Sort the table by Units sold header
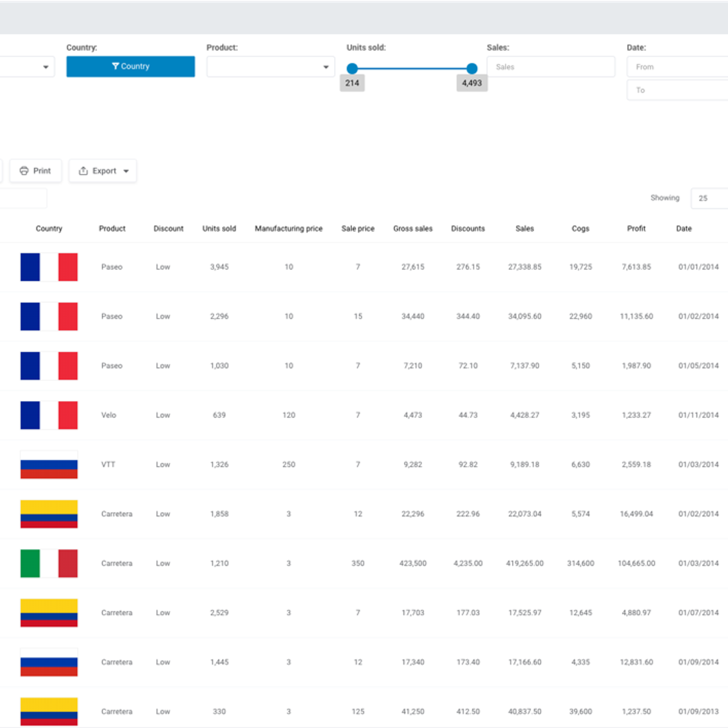 [x=219, y=229]
